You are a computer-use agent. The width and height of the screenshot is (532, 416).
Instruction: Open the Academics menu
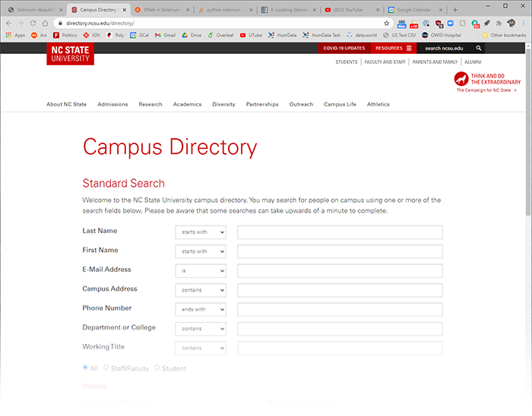pyautogui.click(x=187, y=104)
